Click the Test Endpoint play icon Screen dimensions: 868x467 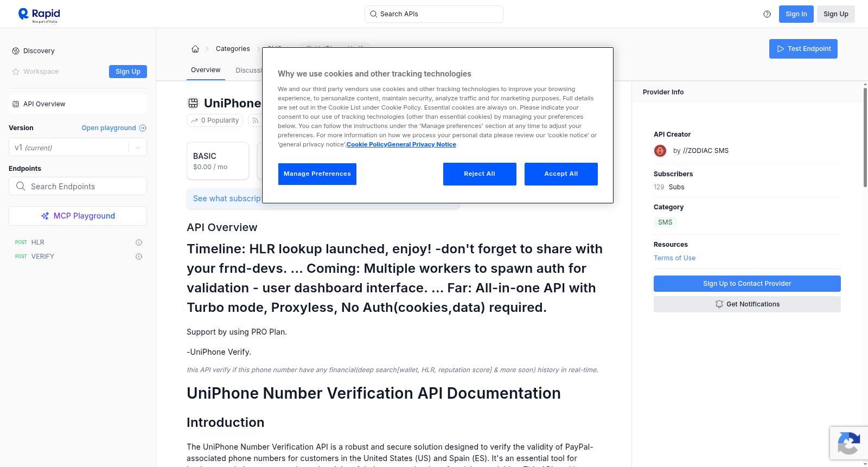[781, 49]
